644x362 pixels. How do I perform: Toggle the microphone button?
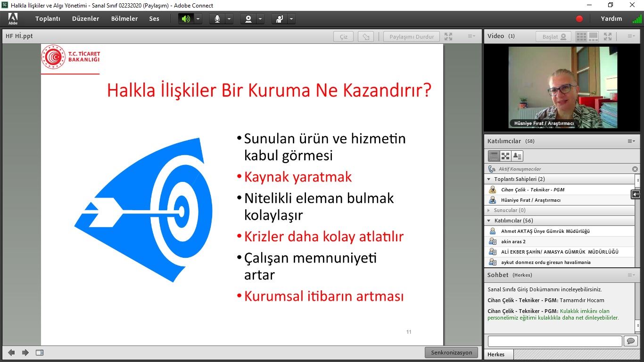(x=217, y=19)
